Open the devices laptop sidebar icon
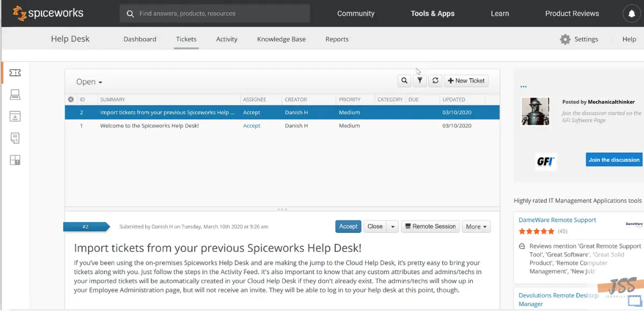The height and width of the screenshot is (322, 644). pos(15,95)
